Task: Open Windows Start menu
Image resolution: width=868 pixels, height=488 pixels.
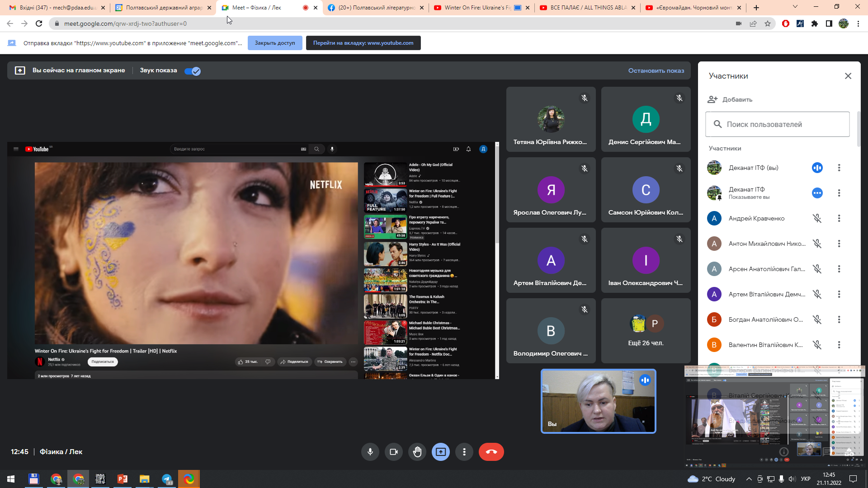Action: [x=11, y=479]
